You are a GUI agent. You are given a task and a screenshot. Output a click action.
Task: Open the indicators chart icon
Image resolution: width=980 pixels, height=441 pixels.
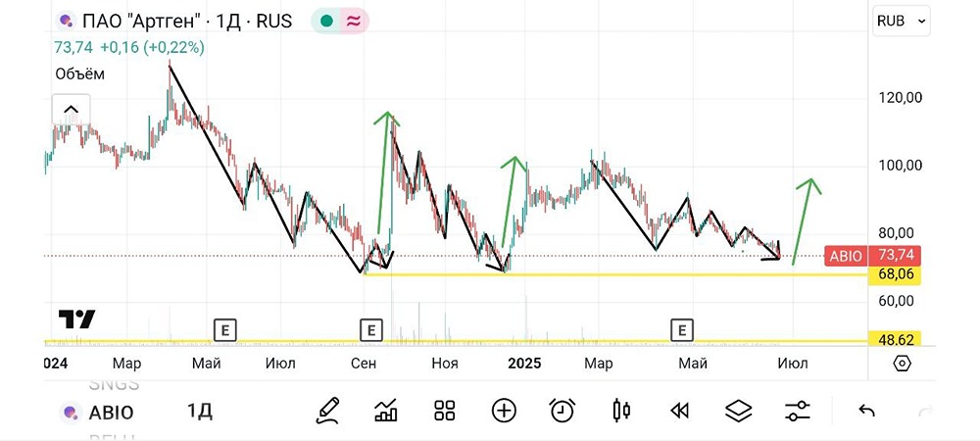pyautogui.click(x=385, y=411)
